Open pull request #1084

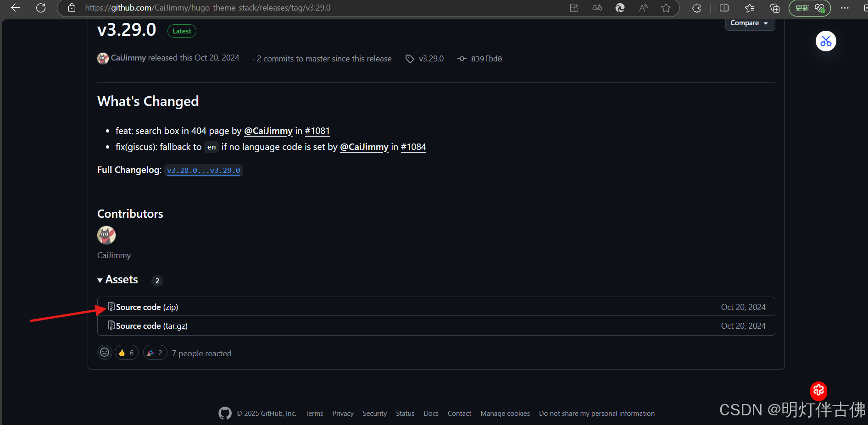[413, 147]
